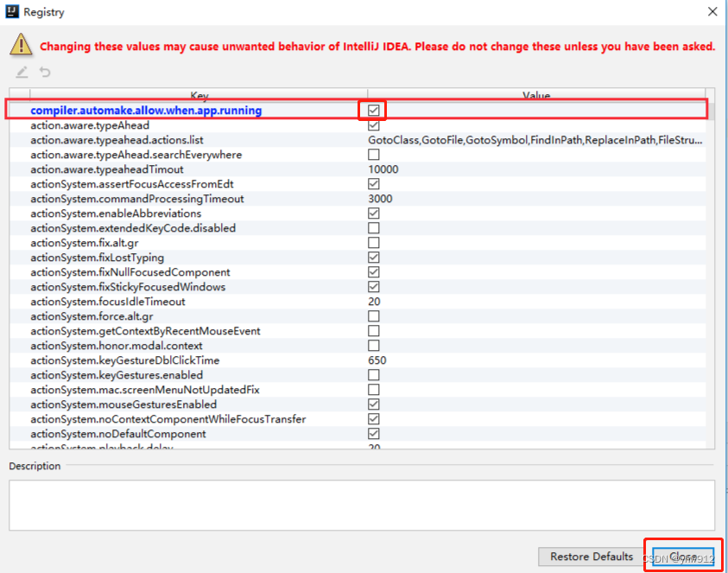Toggle actionSystem.mouseGesturesEnabled off

coord(373,404)
